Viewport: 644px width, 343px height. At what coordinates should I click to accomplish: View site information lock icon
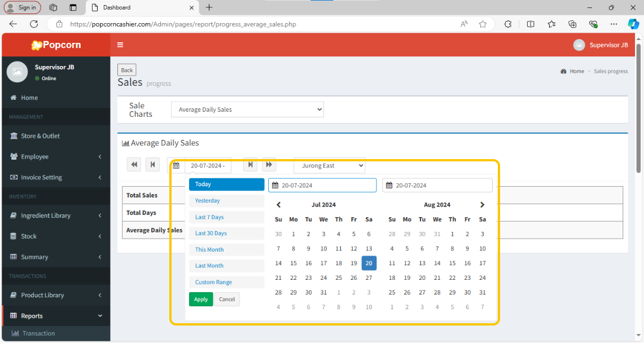(60, 24)
